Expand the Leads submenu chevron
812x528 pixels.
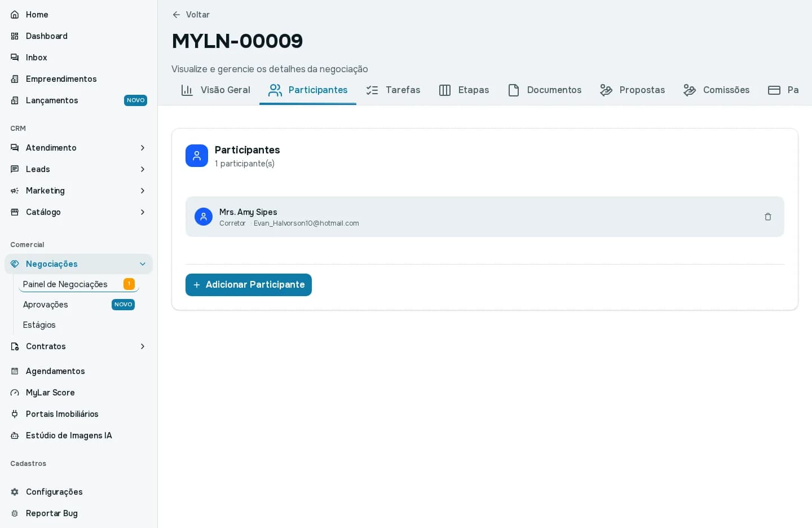(143, 169)
